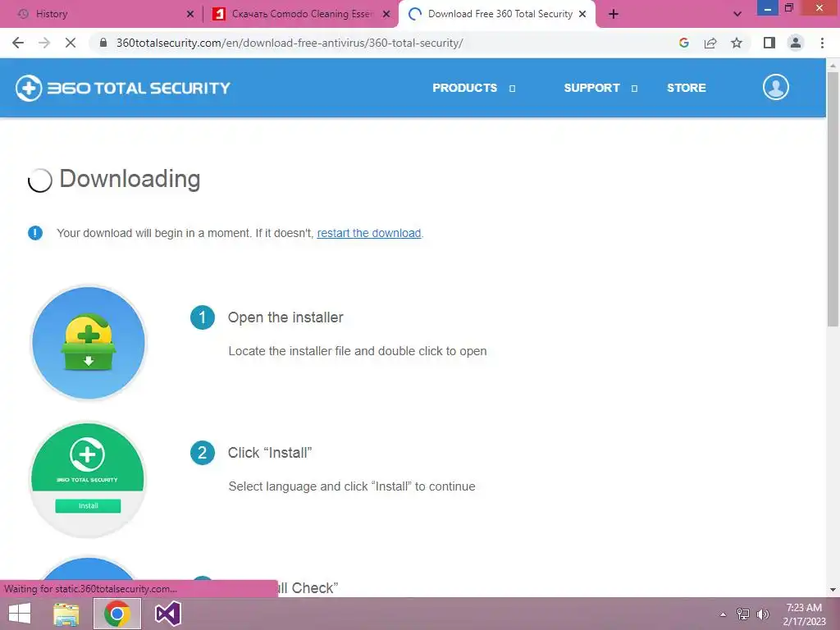840x630 pixels.
Task: Open Chrome three-dot menu
Action: pyautogui.click(x=822, y=43)
